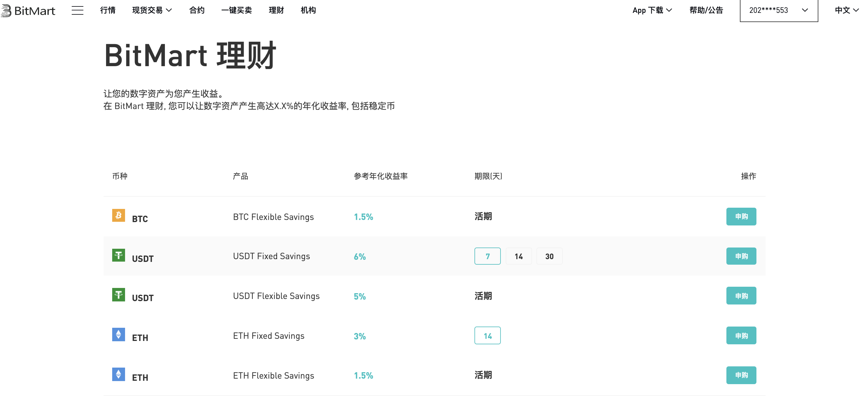
Task: Click the 1.5% rate for ETH Flexible Savings
Action: tap(363, 376)
